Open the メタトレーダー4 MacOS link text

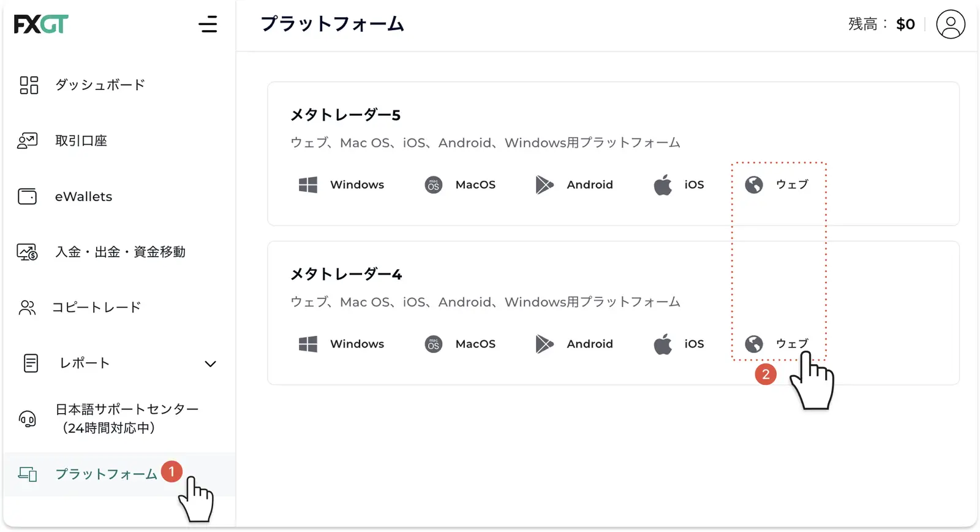coord(476,344)
